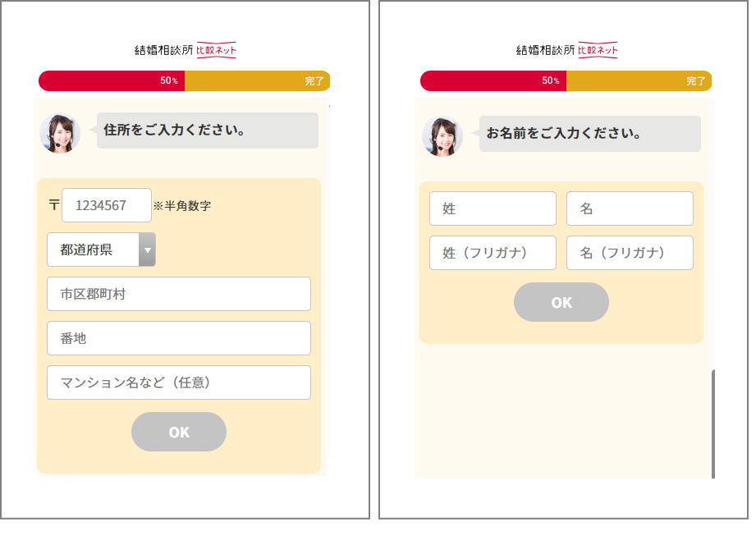Viewport: 756px width, 536px height.
Task: Click the 結婚相談所 比較ネット logo in the left panel
Action: 185,50
